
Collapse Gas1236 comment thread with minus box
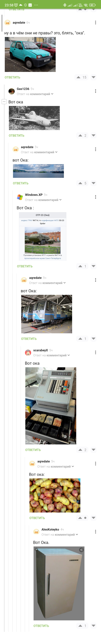[4, 102]
